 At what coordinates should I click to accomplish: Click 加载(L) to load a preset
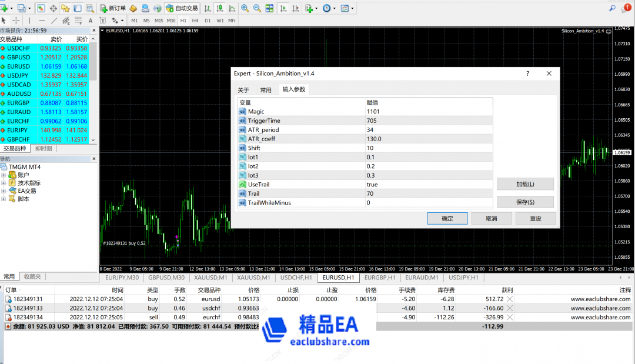[x=525, y=183]
